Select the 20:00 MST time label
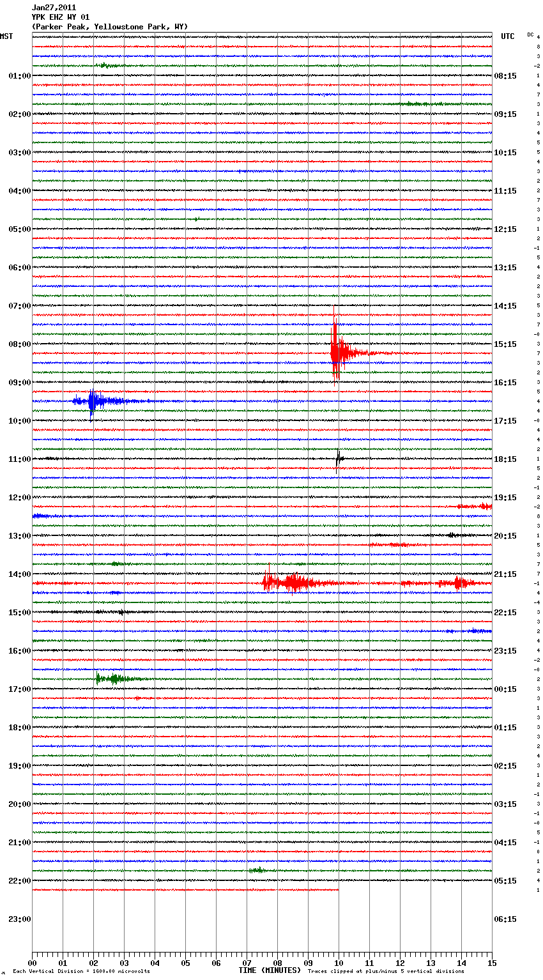The height and width of the screenshot is (980, 543). (20, 804)
